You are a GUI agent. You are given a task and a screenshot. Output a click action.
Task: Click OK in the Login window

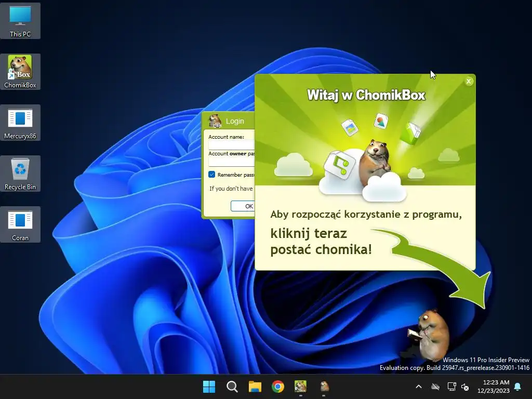coord(243,206)
